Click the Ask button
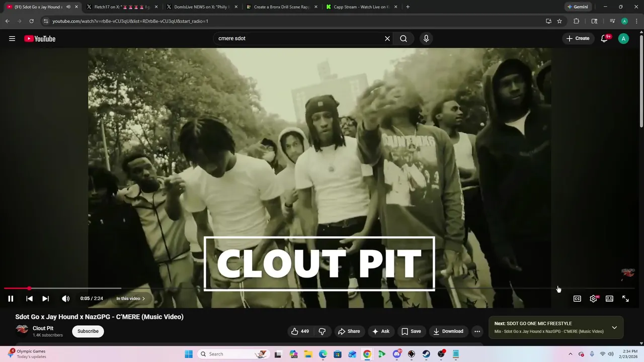The height and width of the screenshot is (362, 644). pyautogui.click(x=381, y=331)
